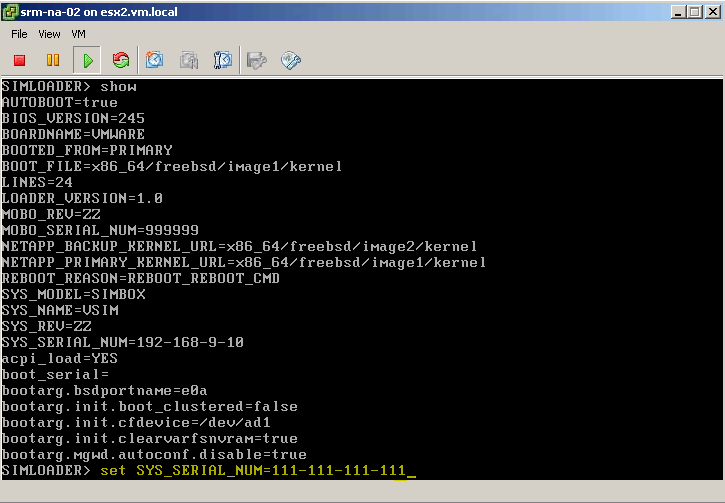Click the NETAPP_BACKUP_KERNEL_URL line

click(x=240, y=246)
